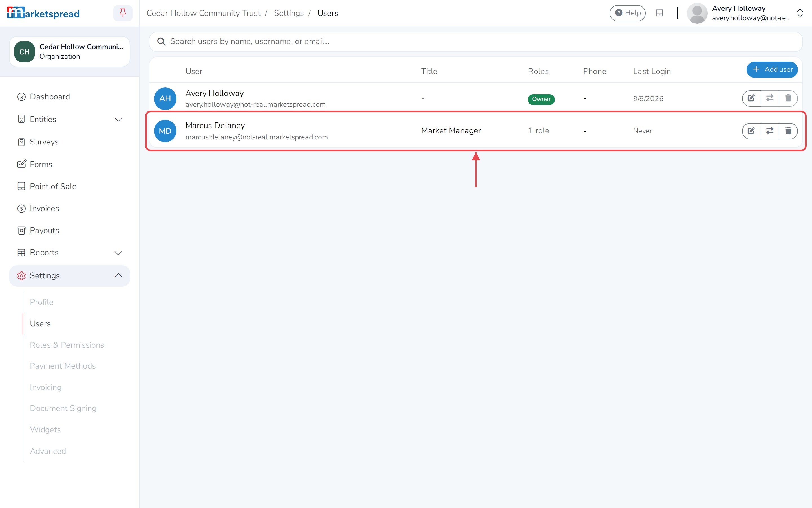Image resolution: width=812 pixels, height=508 pixels.
Task: Click the Last Login column header
Action: (x=652, y=71)
